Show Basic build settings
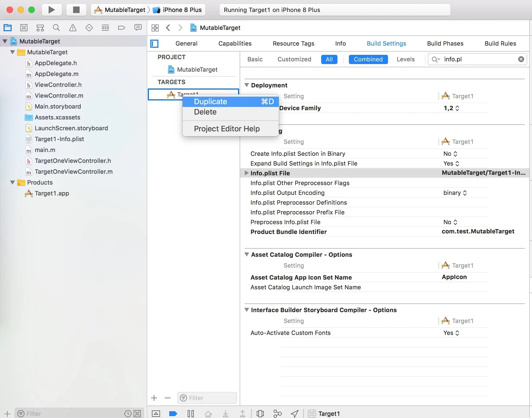This screenshot has width=532, height=418. tap(255, 59)
